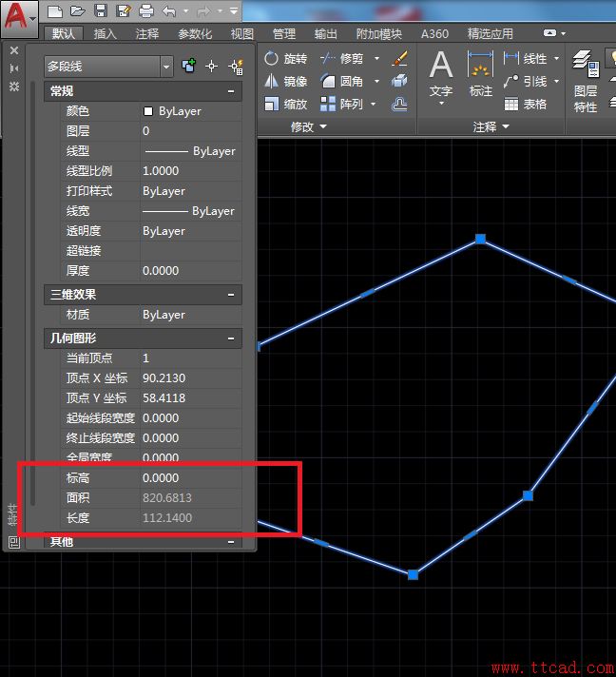Open the 附加模块 ribbon tab
Image resolution: width=616 pixels, height=677 pixels.
pyautogui.click(x=379, y=33)
